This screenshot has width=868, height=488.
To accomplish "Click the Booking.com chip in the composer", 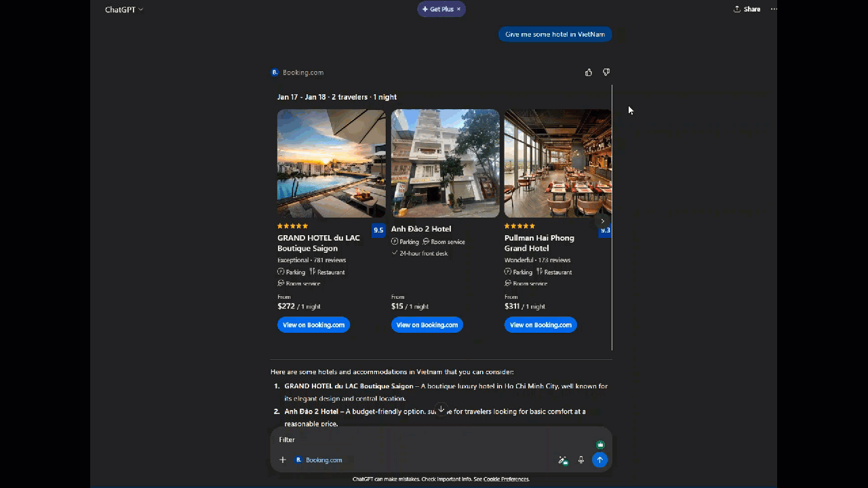I will click(319, 460).
